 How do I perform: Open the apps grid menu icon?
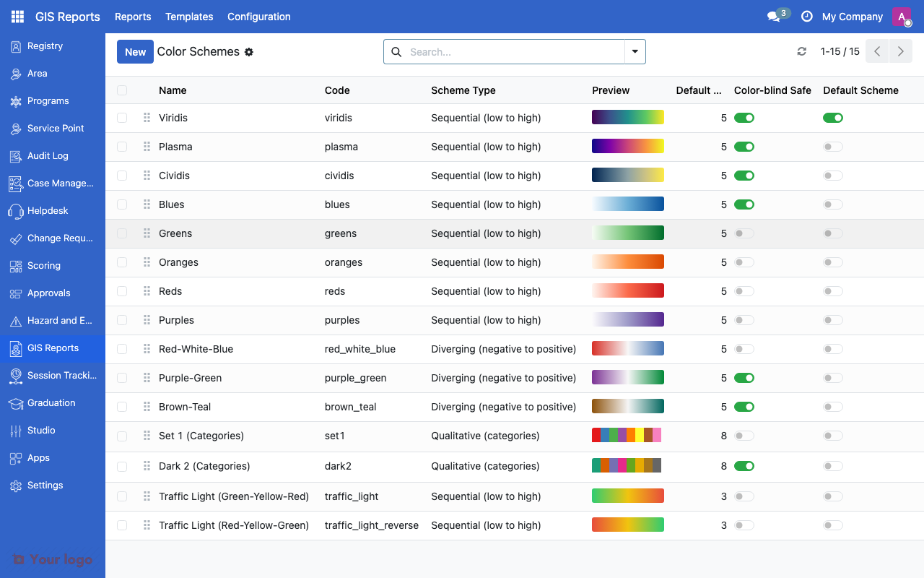17,17
